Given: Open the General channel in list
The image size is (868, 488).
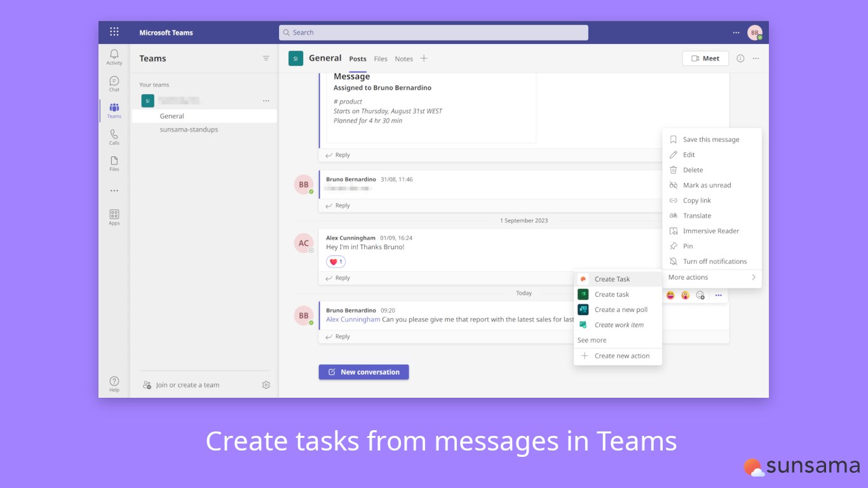Looking at the screenshot, I should tap(205, 116).
